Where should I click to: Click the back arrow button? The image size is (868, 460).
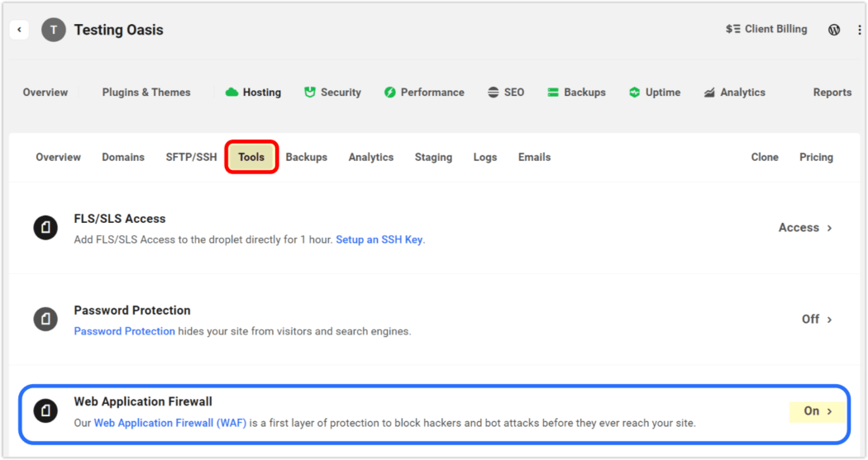[x=19, y=30]
